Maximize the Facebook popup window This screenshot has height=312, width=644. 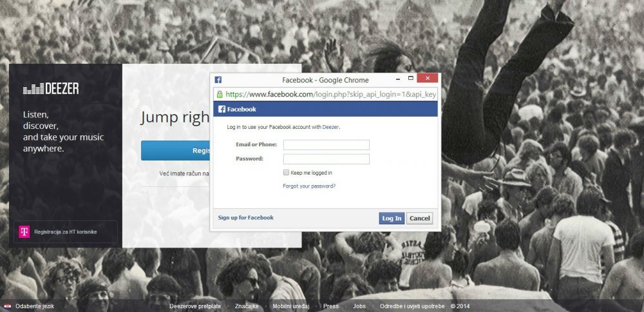click(x=410, y=78)
